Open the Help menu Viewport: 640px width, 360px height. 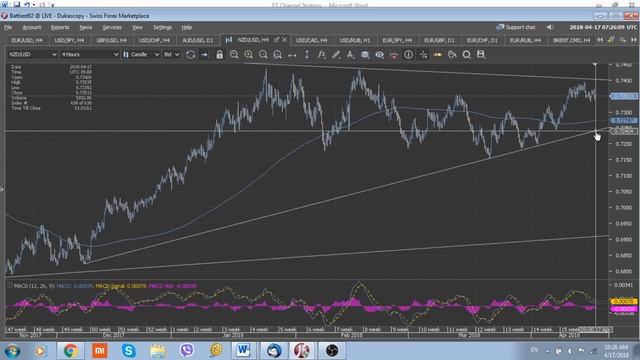187,27
